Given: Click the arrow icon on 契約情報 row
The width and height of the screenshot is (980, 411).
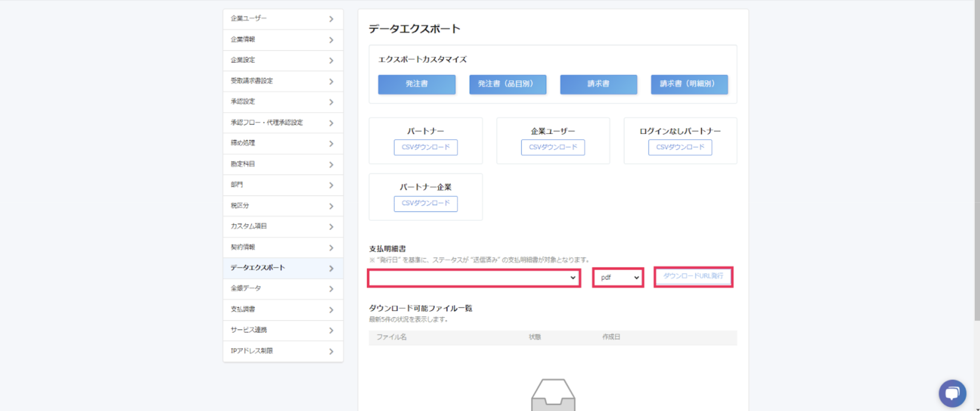Looking at the screenshot, I should 331,248.
